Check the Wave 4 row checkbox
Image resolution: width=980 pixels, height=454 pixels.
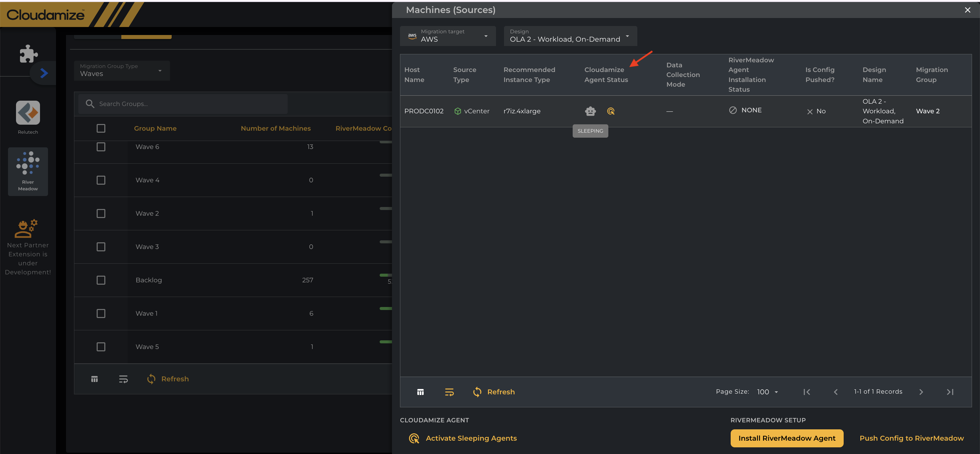pyautogui.click(x=101, y=180)
